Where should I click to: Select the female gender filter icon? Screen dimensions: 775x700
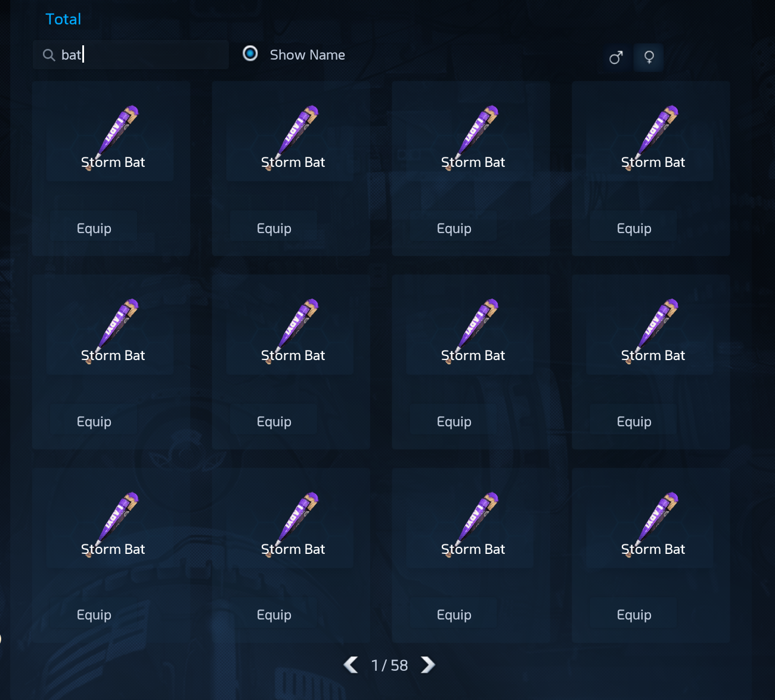click(649, 57)
